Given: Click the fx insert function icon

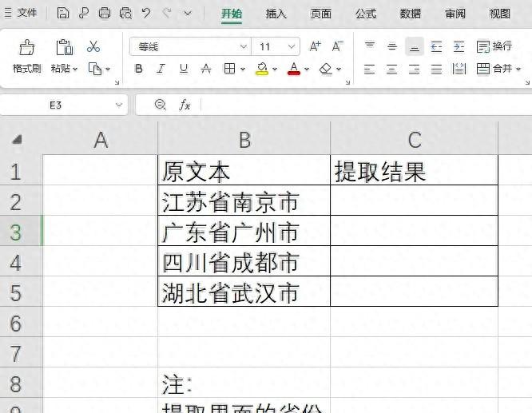Looking at the screenshot, I should click(x=185, y=105).
